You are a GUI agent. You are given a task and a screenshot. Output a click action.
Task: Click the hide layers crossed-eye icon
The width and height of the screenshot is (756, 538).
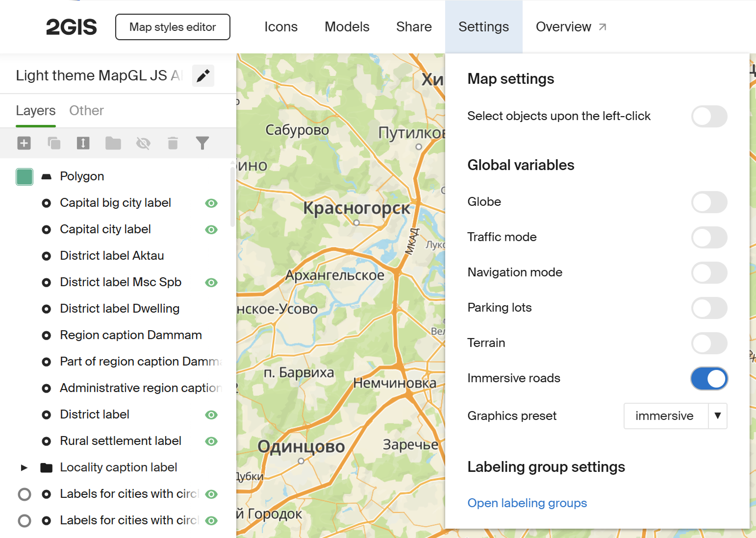pos(143,143)
